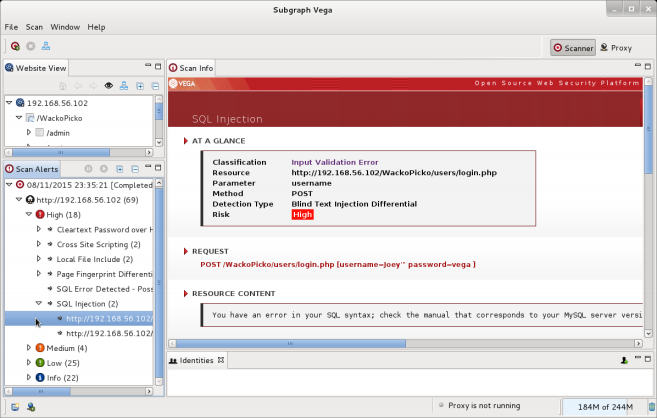Screen dimensions: 657x418
Task: Start a new scan from main toolbar
Action: (15, 46)
